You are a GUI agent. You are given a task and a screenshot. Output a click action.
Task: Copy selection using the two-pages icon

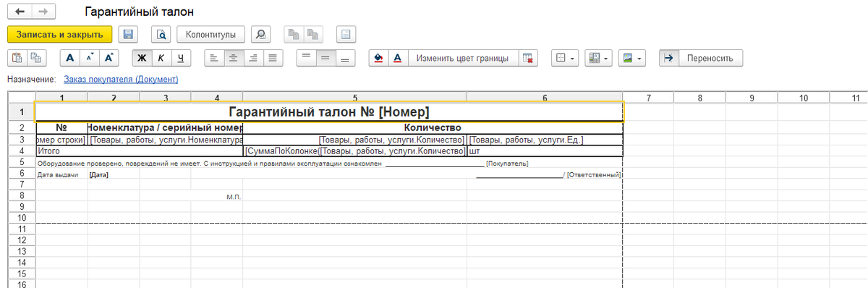pyautogui.click(x=36, y=58)
